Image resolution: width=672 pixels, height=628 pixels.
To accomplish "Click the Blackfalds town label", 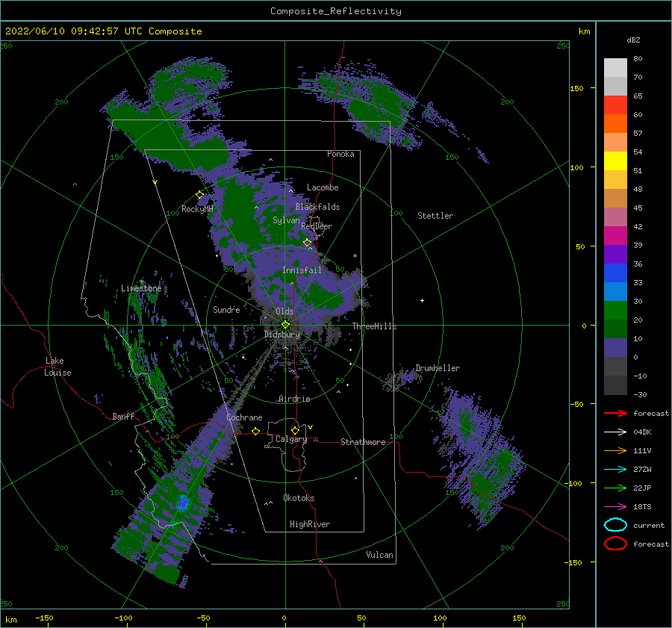I will (x=317, y=207).
